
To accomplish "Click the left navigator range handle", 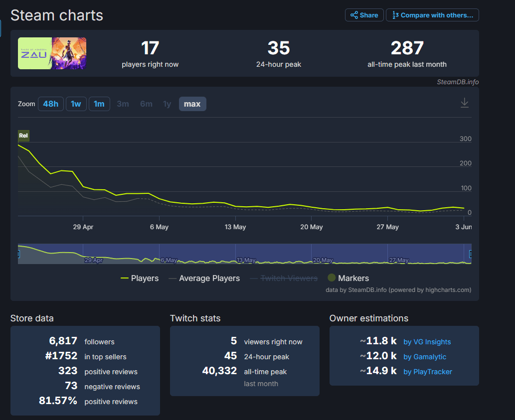I will coord(18,254).
